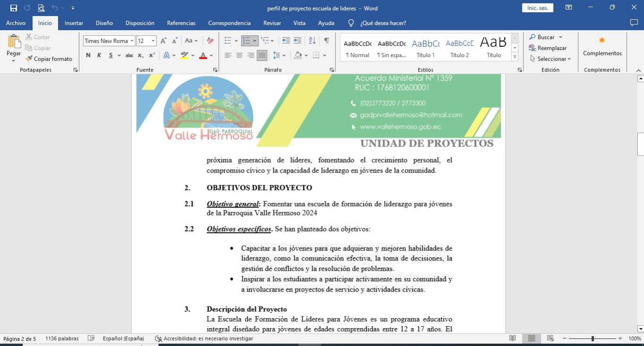Click the sort A-Z icon

coord(312,41)
